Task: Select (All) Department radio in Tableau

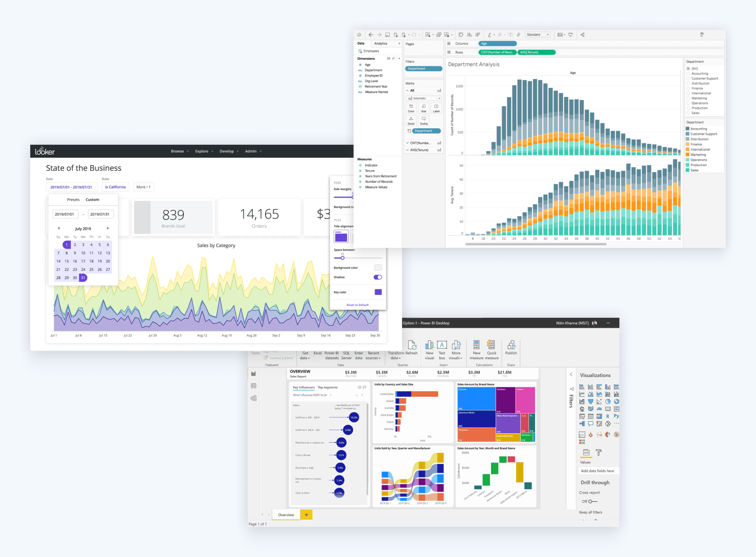Action: [x=688, y=68]
